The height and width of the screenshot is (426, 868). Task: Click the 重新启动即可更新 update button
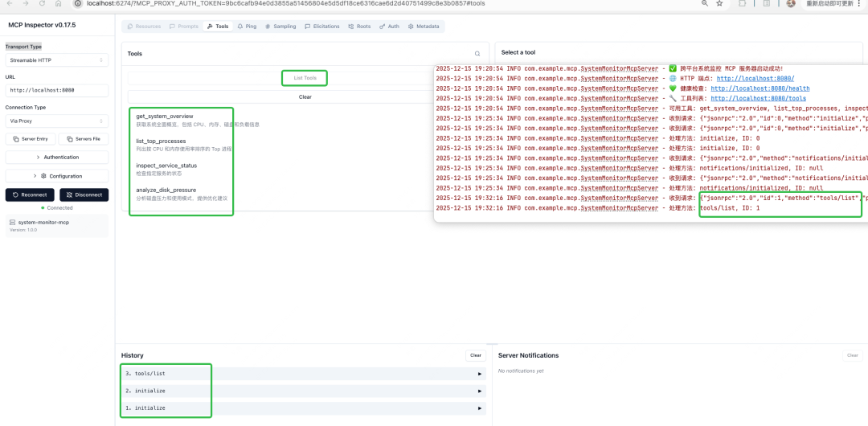point(829,3)
